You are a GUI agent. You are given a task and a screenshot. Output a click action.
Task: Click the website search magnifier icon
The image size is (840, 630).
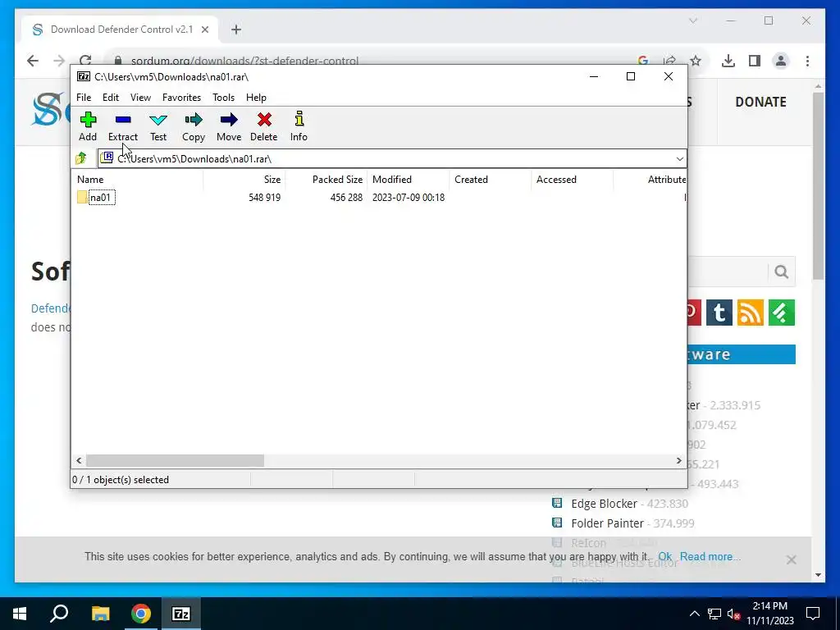click(x=782, y=272)
